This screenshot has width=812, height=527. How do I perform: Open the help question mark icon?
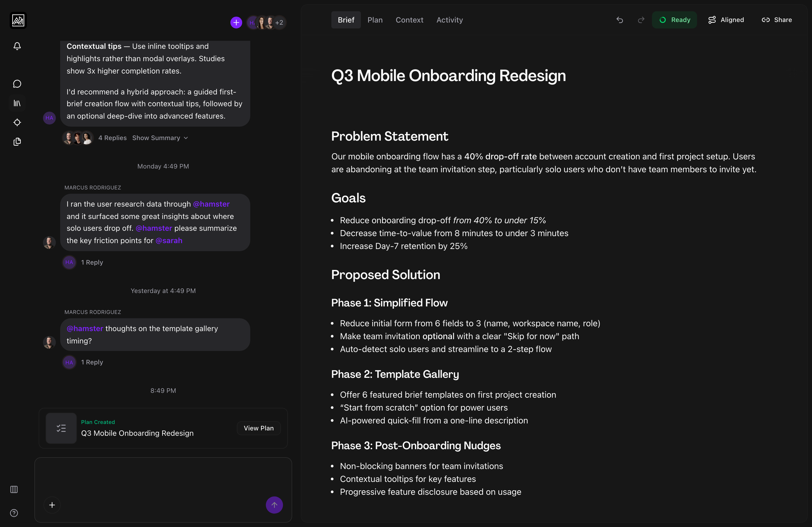point(14,513)
